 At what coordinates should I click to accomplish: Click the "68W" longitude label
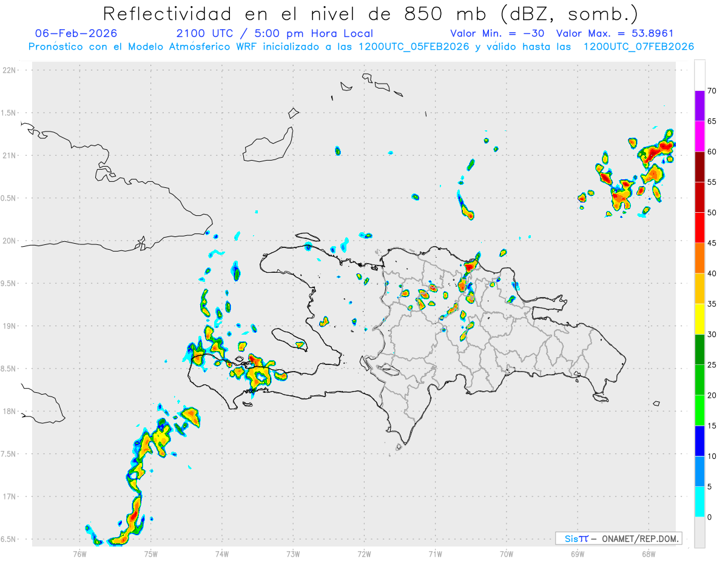pyautogui.click(x=649, y=554)
